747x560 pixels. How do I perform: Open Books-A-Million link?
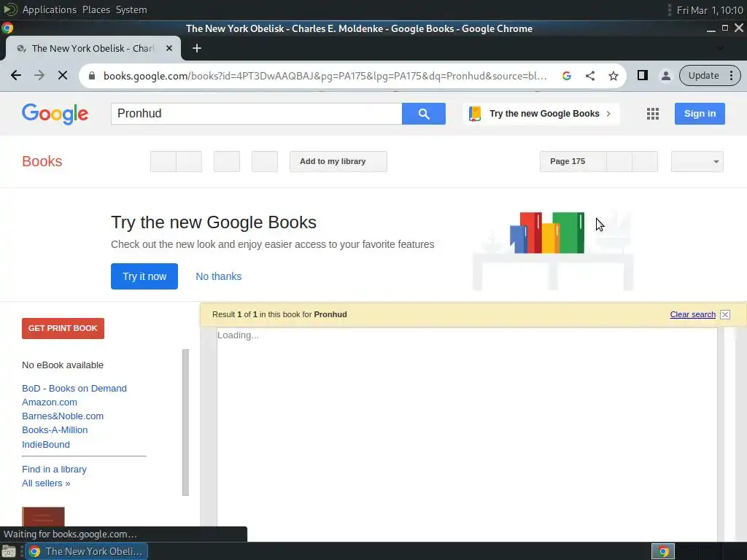coord(55,429)
